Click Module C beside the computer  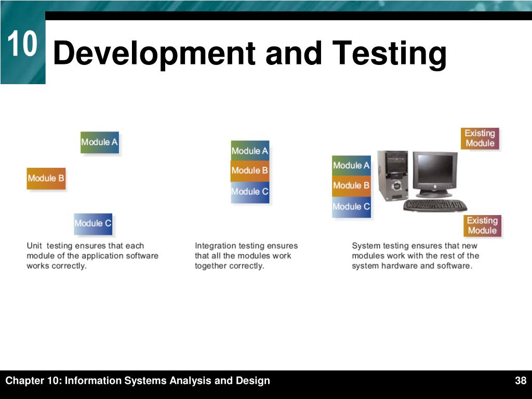point(352,207)
